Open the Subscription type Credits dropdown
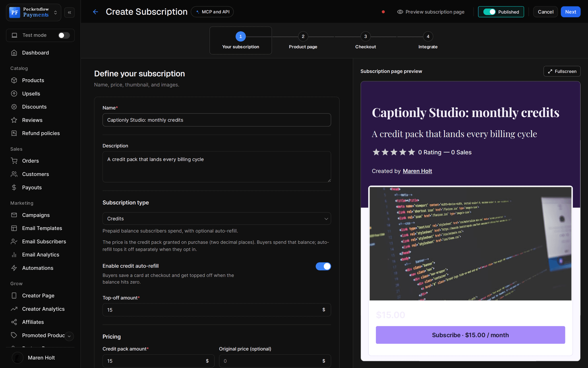This screenshot has height=368, width=588. tap(216, 218)
